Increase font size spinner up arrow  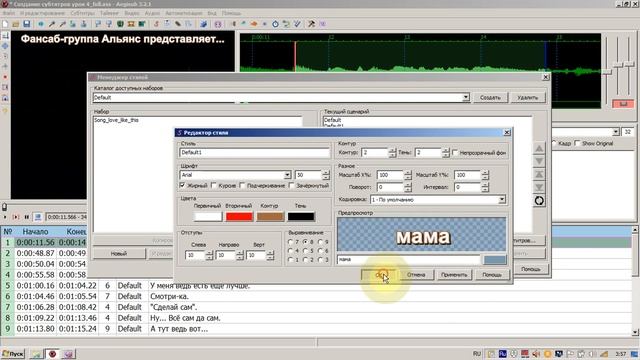(326, 173)
